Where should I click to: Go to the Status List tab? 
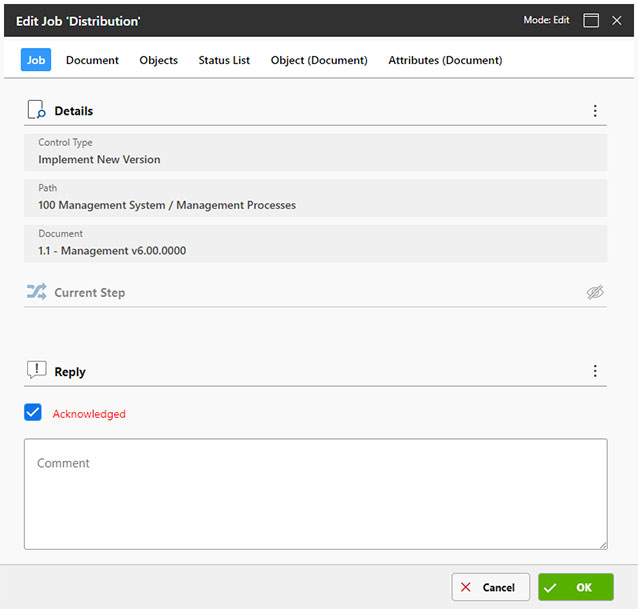click(224, 60)
